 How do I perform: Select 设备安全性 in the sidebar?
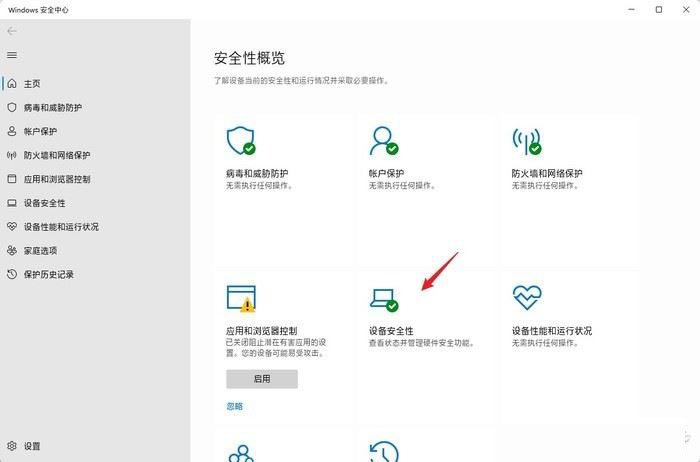pos(45,203)
